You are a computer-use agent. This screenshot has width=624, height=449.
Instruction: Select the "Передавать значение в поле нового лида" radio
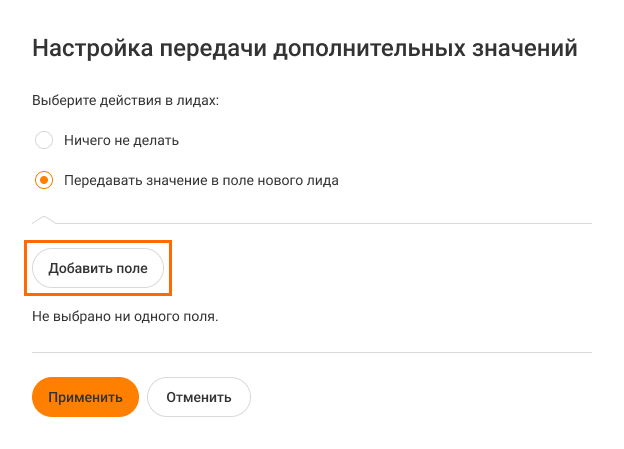pos(43,181)
